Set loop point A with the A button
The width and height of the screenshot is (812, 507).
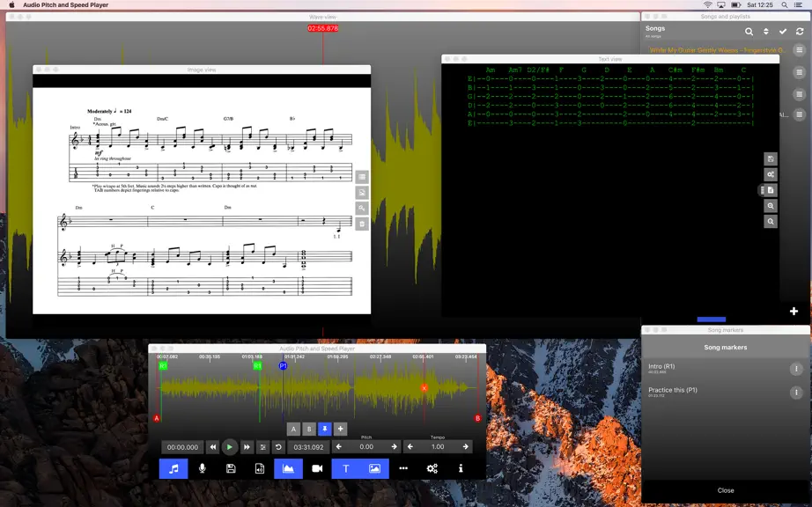[x=293, y=429]
